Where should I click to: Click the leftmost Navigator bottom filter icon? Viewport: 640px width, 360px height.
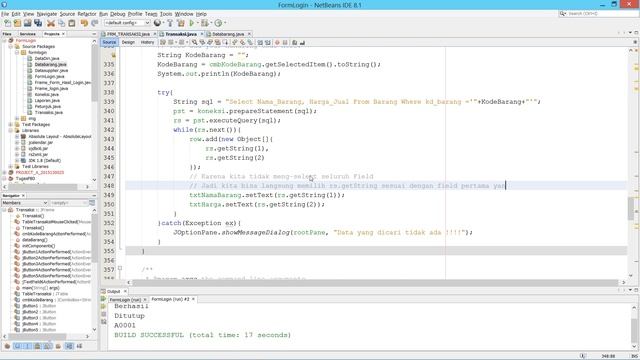[7, 346]
